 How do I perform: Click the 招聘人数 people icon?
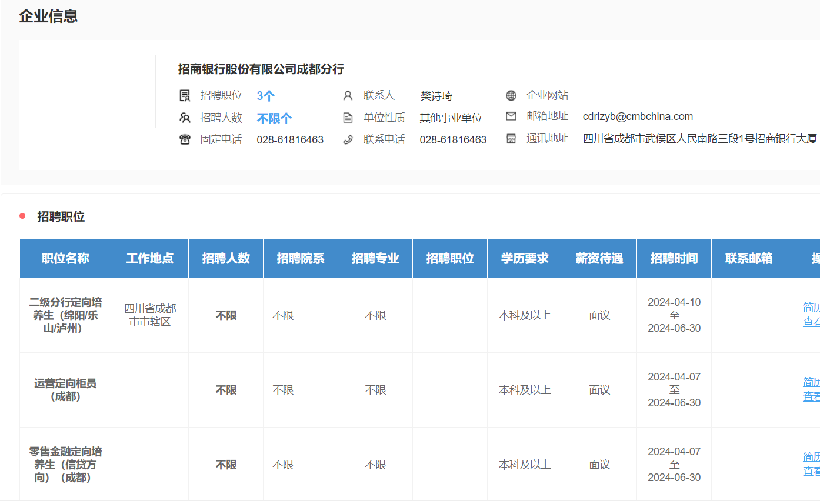tap(185, 118)
